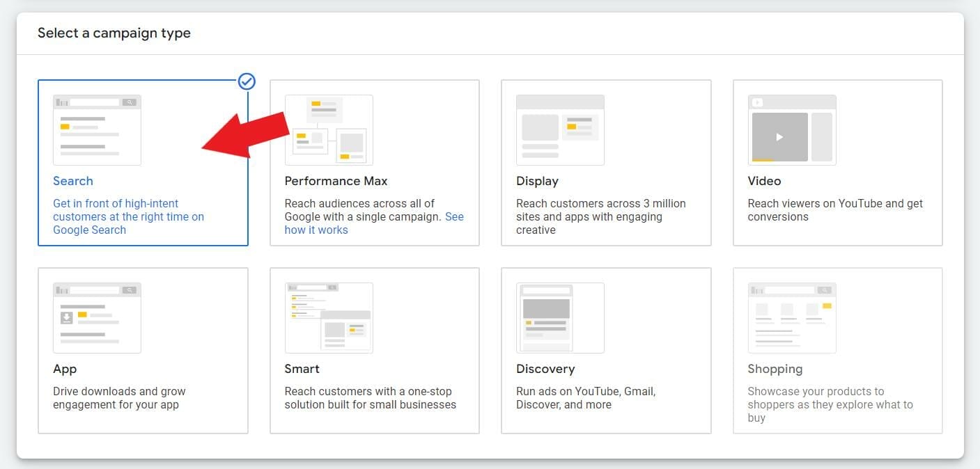Click the Smart campaign illustration icon
This screenshot has width=980, height=469.
click(x=329, y=318)
